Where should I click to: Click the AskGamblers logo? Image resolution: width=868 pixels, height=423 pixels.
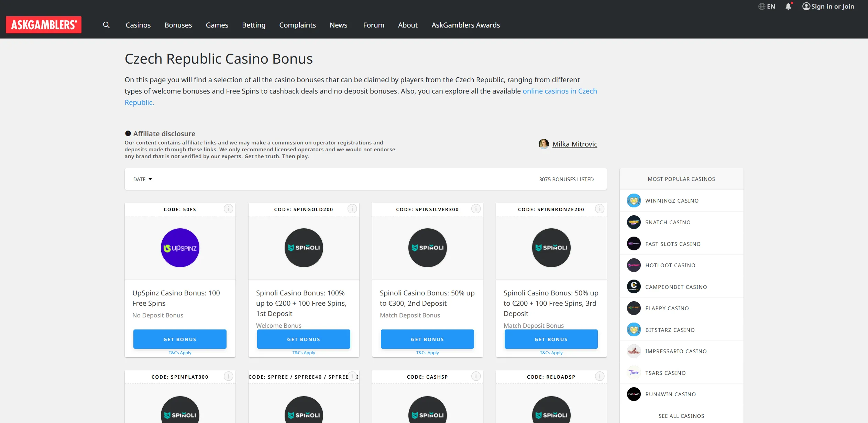click(44, 25)
